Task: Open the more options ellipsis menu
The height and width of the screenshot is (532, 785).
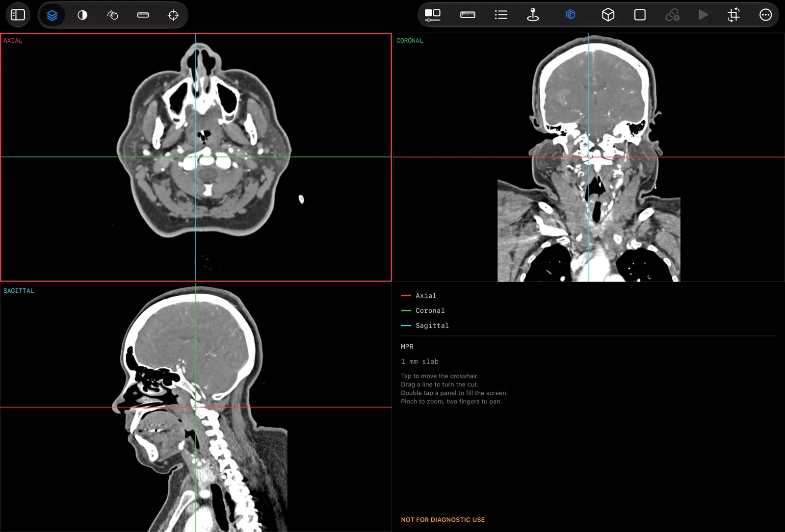Action: [765, 15]
